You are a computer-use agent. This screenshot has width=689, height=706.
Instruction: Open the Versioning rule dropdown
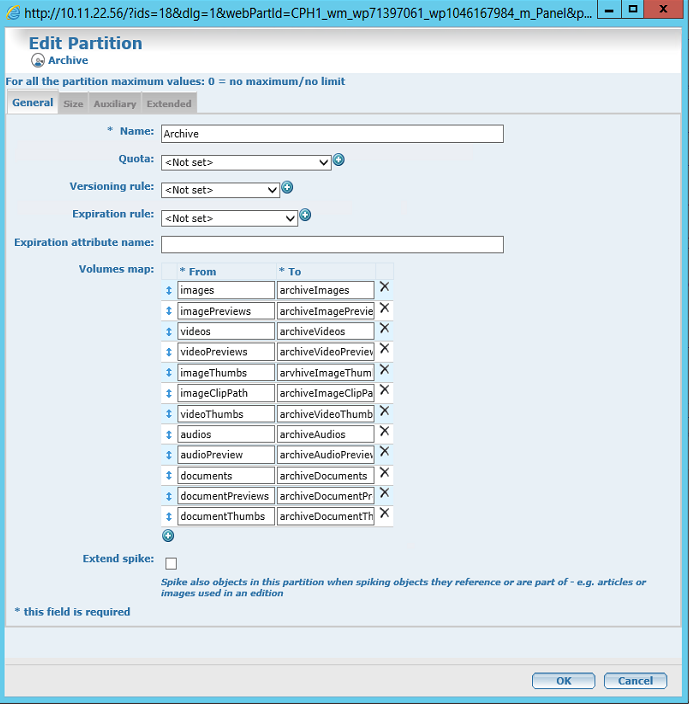[x=220, y=190]
